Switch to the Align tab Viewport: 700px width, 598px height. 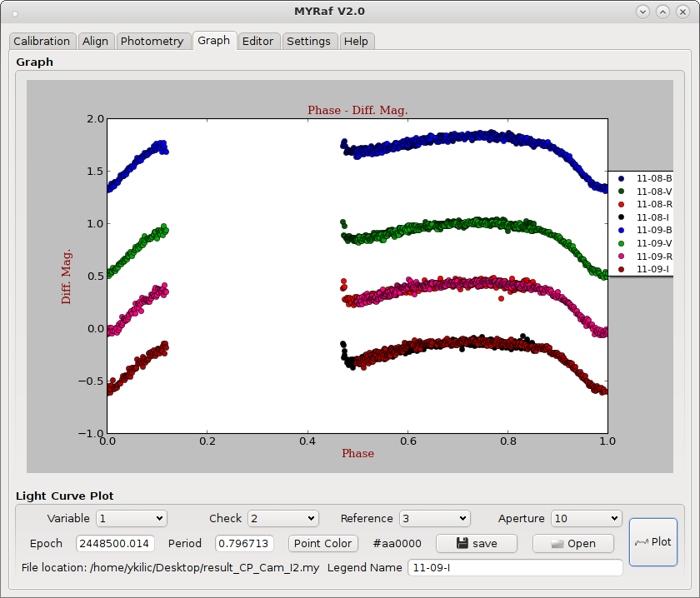click(95, 41)
